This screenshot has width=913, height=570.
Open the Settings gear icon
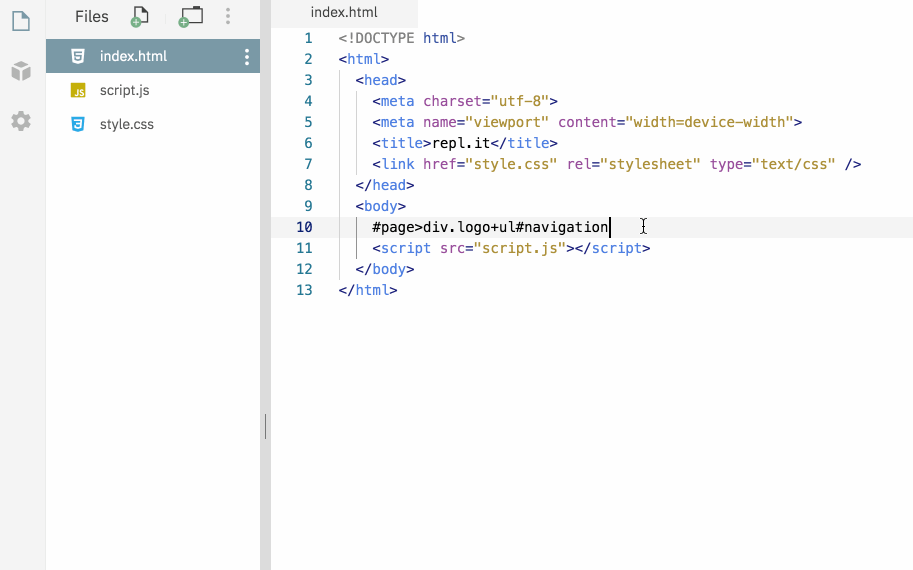pos(21,121)
